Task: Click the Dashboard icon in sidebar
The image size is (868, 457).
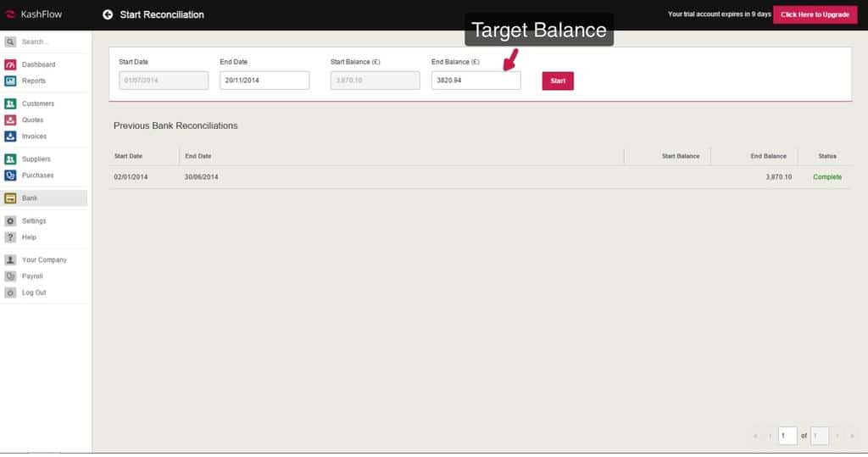Action: click(x=10, y=64)
